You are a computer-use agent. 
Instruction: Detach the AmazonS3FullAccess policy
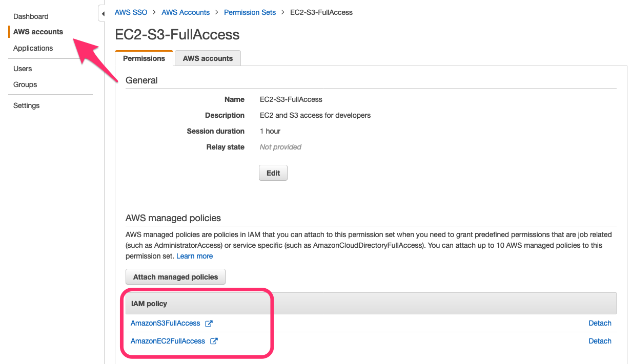point(600,323)
